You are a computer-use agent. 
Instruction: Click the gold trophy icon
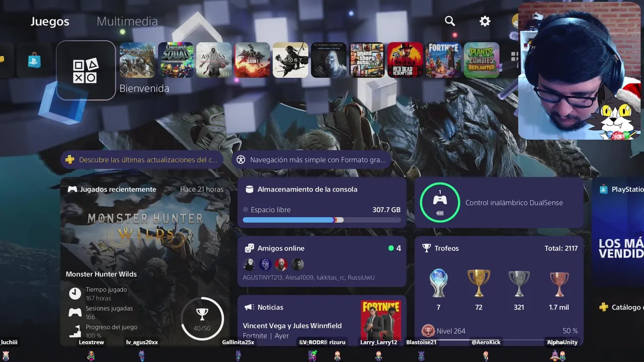[x=478, y=284]
